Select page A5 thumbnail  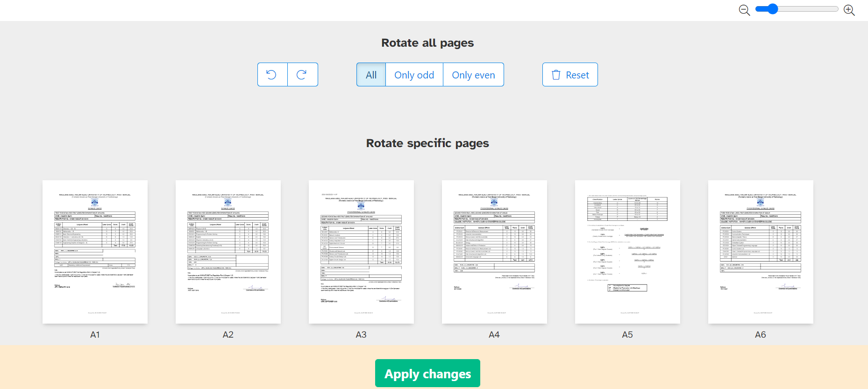click(627, 252)
